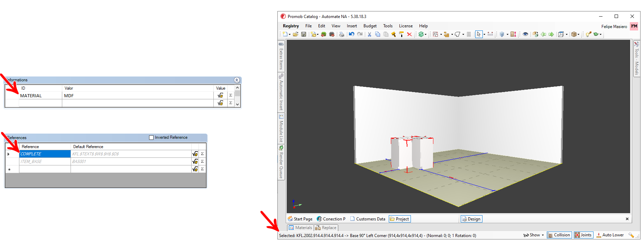Click the eye view icon in toolbar
The width and height of the screenshot is (644, 245).
525,34
